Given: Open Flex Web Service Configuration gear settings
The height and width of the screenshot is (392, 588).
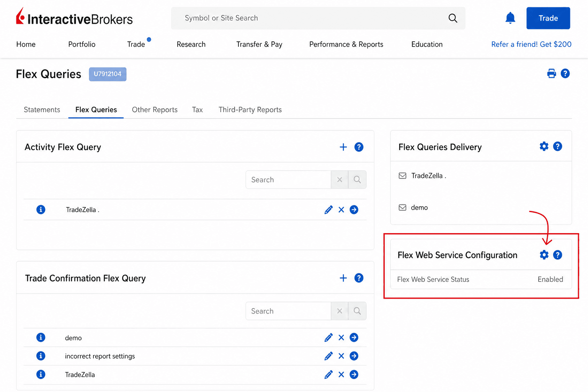Looking at the screenshot, I should 544,255.
